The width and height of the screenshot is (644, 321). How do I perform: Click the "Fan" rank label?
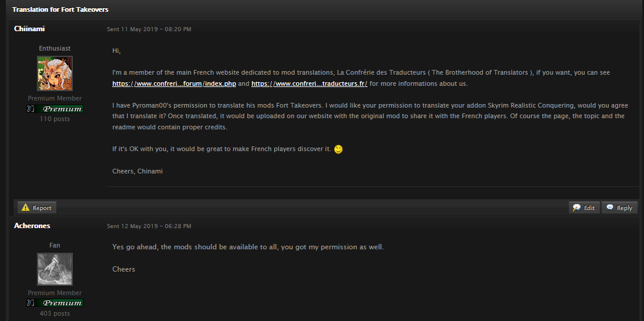click(55, 245)
